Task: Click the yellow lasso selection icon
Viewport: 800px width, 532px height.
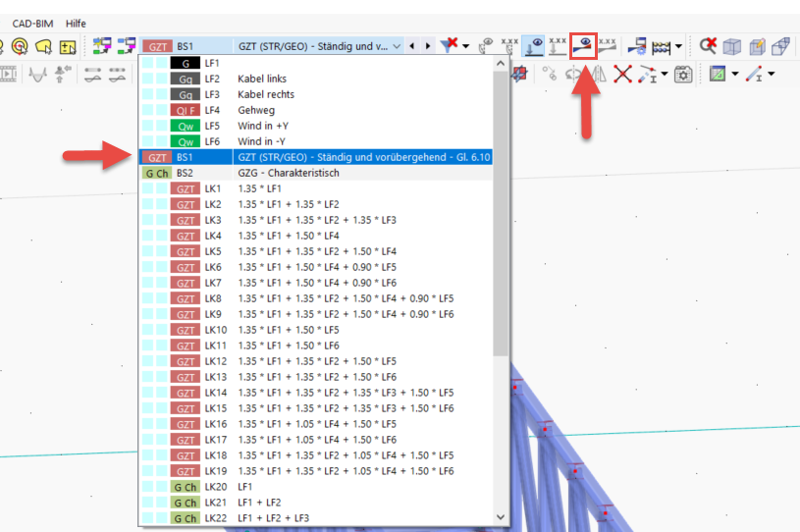Action: 43,46
